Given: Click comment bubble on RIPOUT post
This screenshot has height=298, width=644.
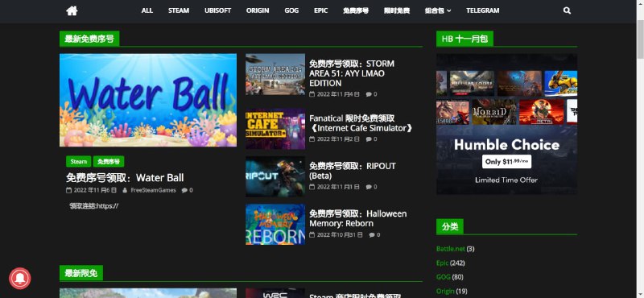Looking at the screenshot, I should click(369, 187).
